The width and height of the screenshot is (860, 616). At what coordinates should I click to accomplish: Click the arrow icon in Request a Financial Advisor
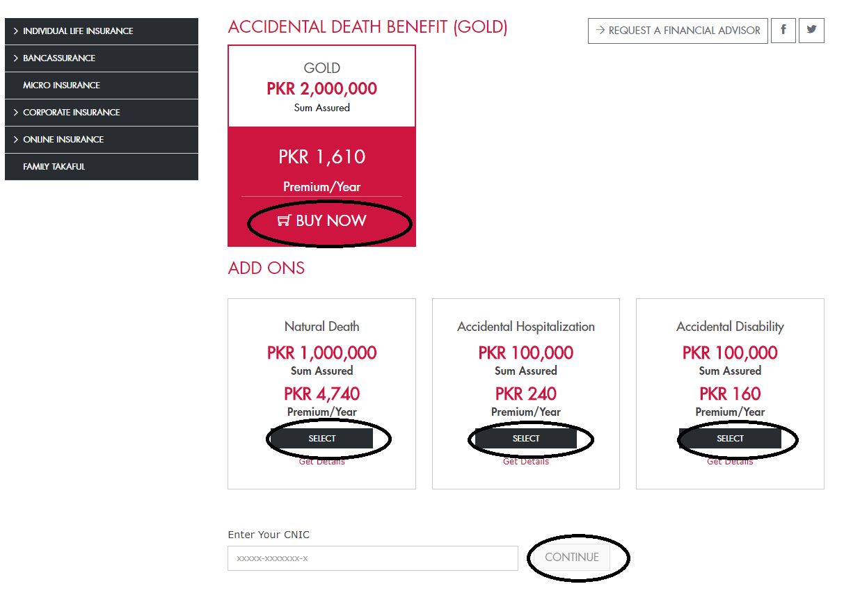tap(600, 31)
